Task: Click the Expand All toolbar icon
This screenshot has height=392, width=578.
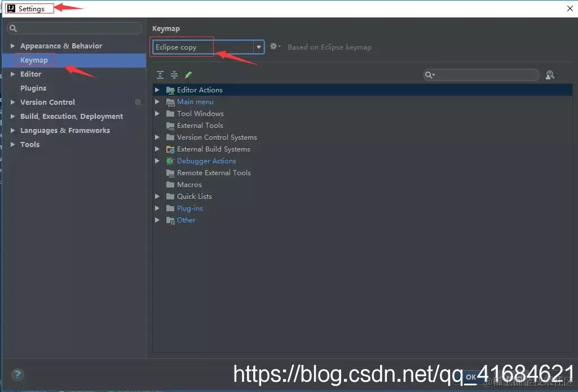Action: click(160, 75)
